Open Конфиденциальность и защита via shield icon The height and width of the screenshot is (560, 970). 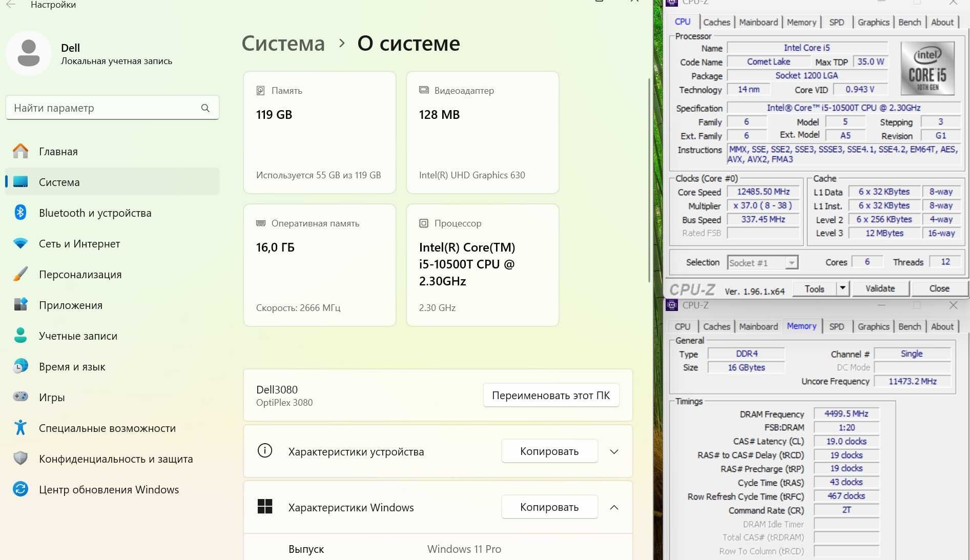coord(20,458)
